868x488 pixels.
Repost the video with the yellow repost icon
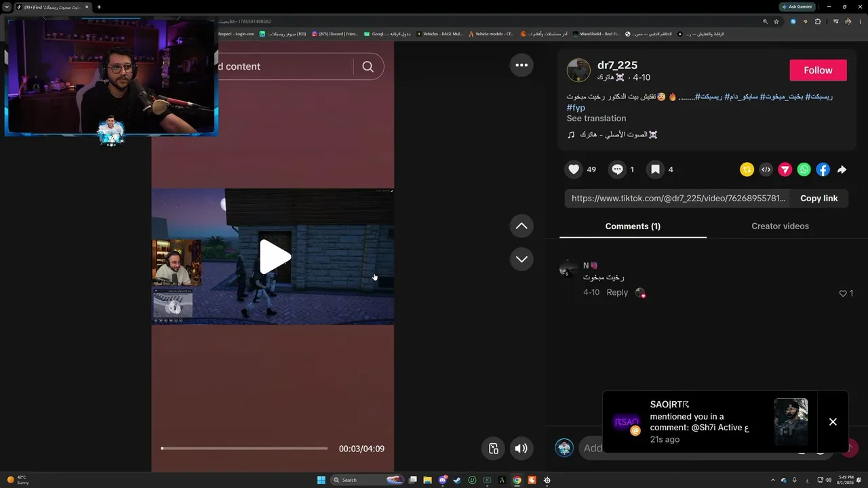747,169
